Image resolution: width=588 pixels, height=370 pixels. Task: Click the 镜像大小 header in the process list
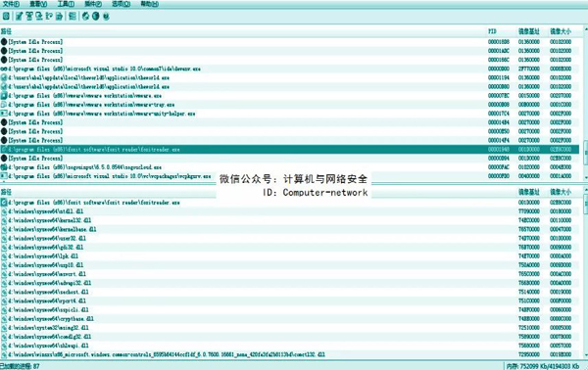561,31
